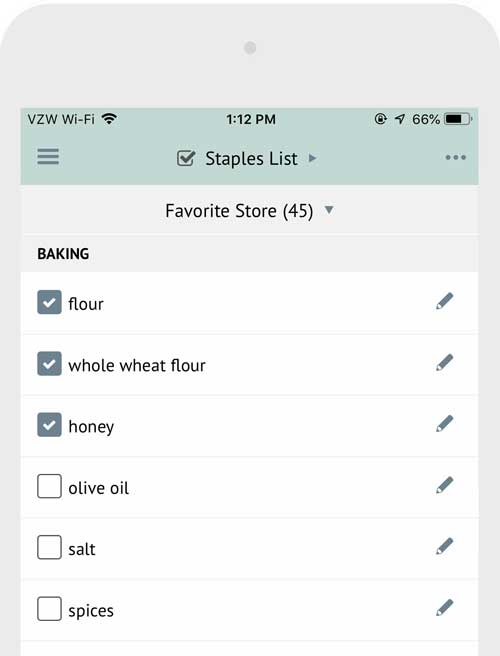
Task: Tap the Staples List title
Action: tap(251, 159)
